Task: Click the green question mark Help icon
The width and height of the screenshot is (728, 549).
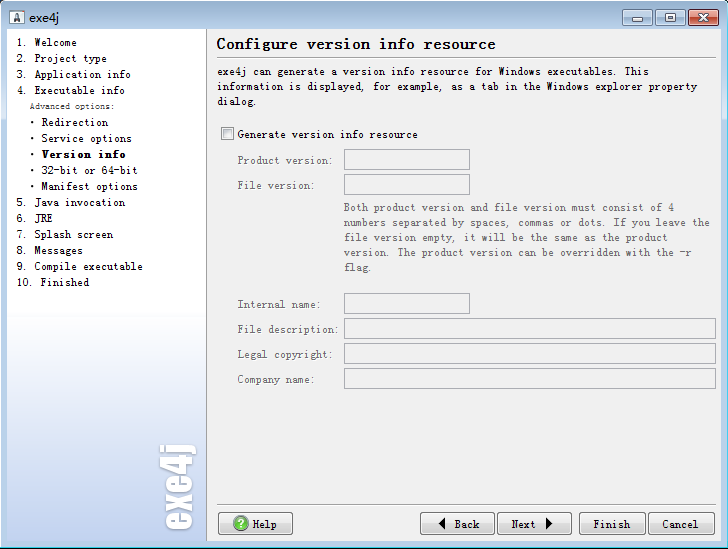Action: click(240, 523)
